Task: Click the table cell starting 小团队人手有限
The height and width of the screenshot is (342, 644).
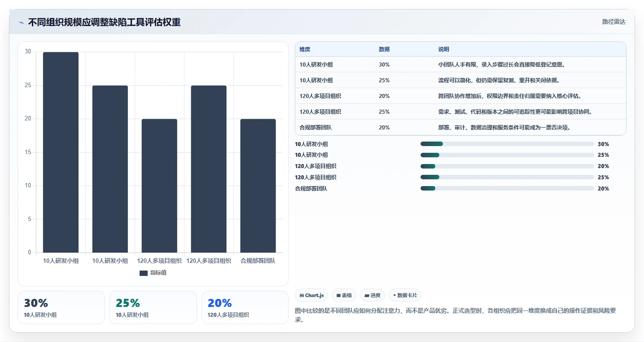Action: click(x=530, y=65)
